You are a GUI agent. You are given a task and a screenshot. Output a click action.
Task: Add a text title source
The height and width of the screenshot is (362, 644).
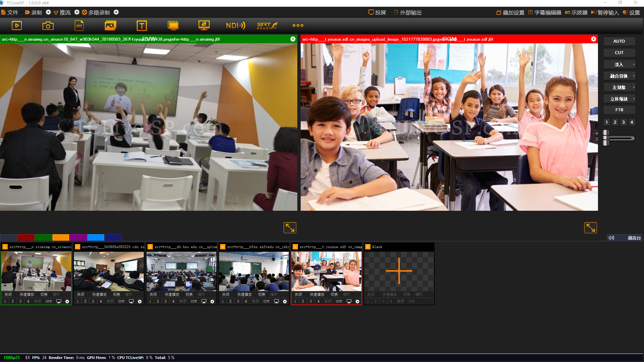point(141,26)
